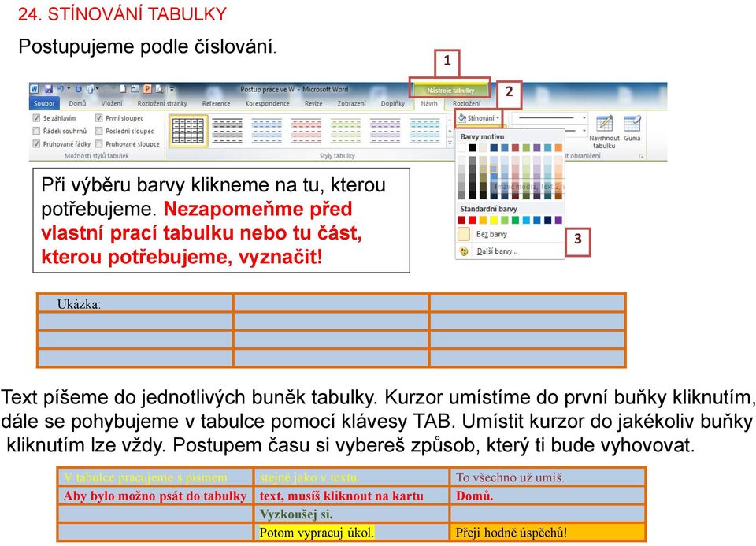Click the Nástroje tabulky contextual tab header

(x=450, y=90)
